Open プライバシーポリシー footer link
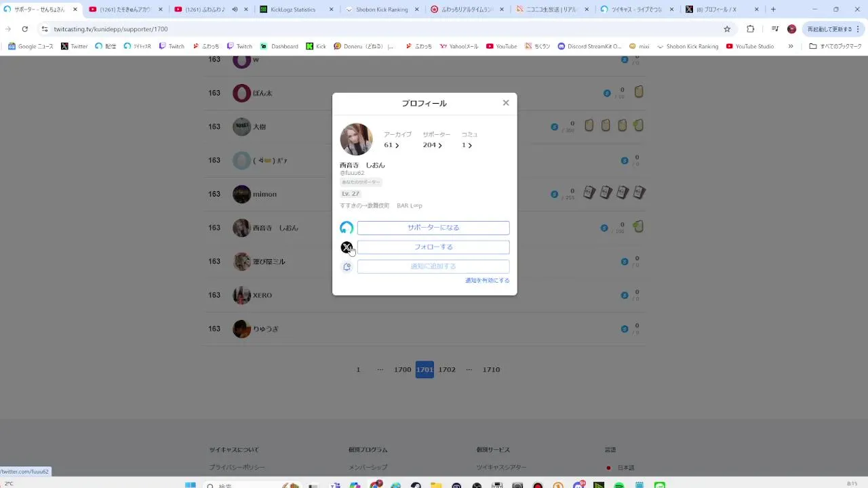The width and height of the screenshot is (868, 488). [x=237, y=467]
